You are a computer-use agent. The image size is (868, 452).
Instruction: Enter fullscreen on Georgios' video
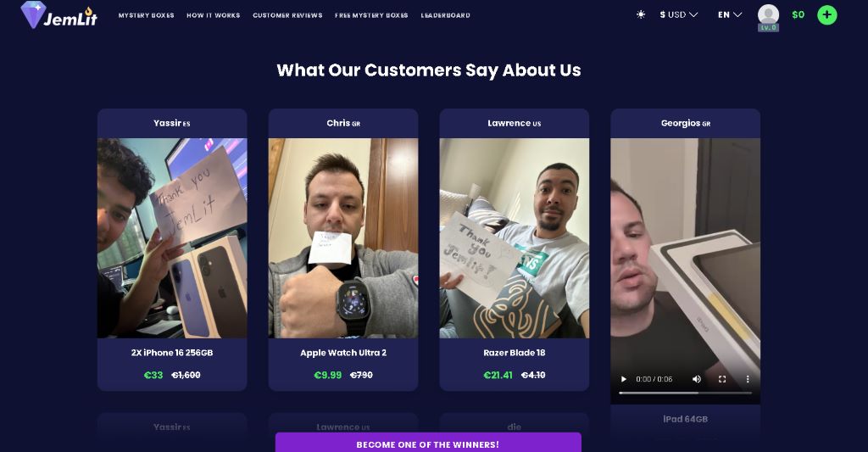coord(722,379)
